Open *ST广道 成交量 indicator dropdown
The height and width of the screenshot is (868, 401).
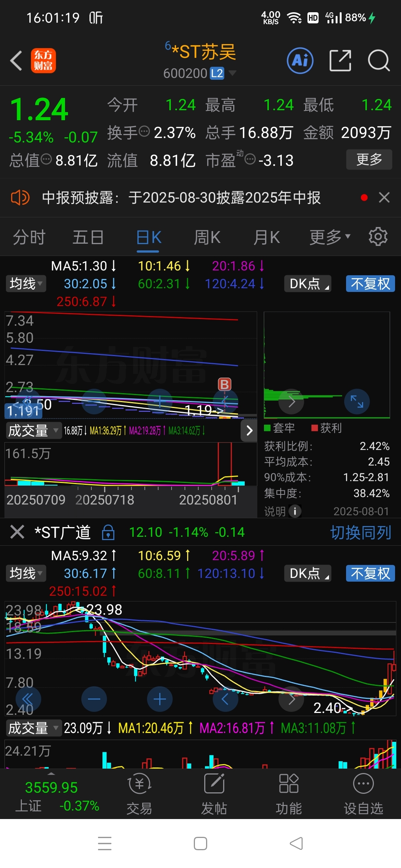click(x=34, y=728)
